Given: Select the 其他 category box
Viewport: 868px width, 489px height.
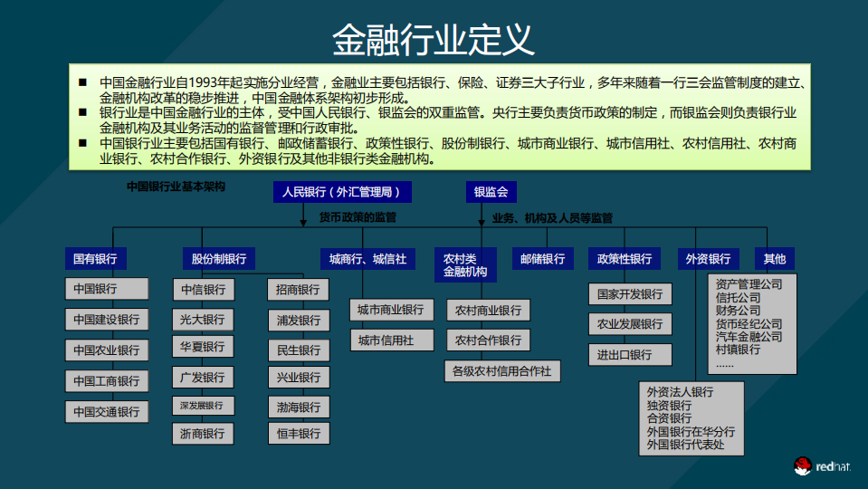Looking at the screenshot, I should point(775,259).
